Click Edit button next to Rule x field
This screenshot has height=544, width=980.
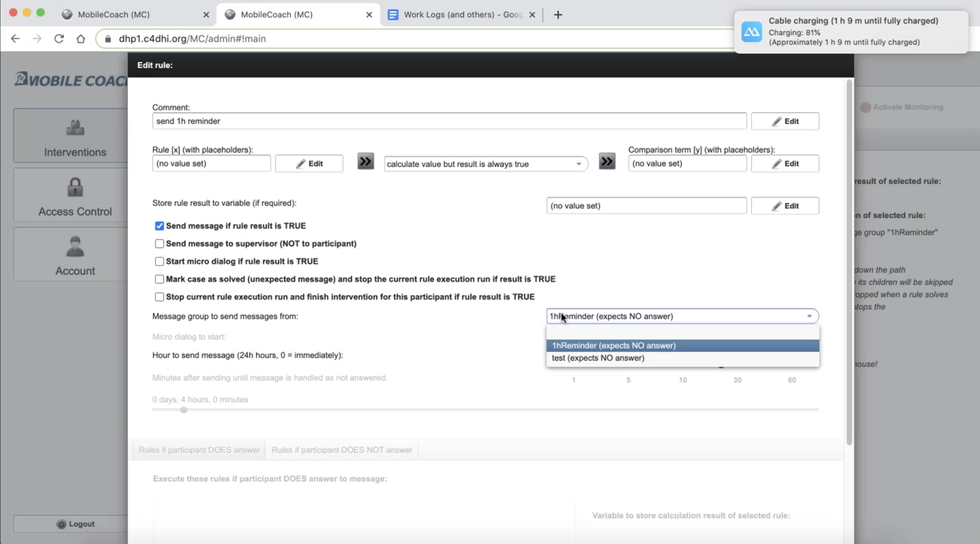click(309, 163)
